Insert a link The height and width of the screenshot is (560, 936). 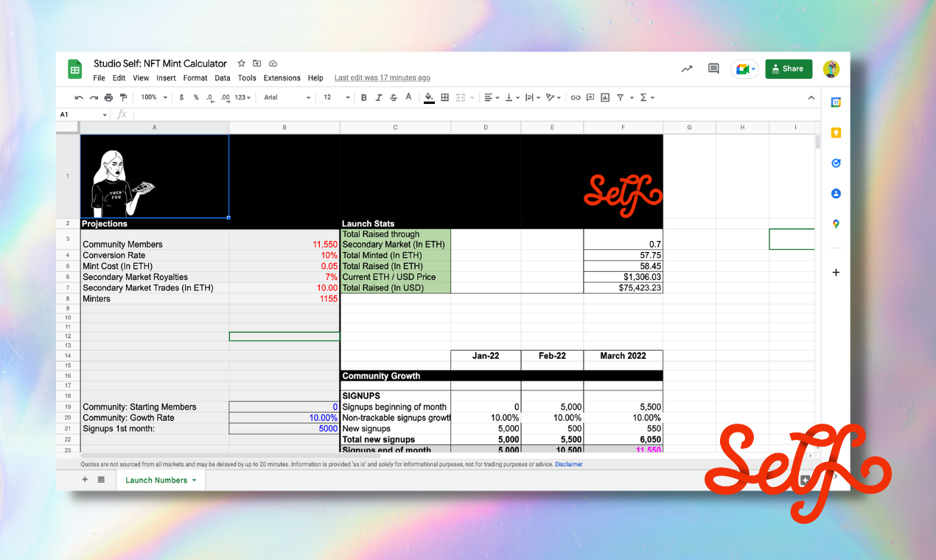click(x=576, y=97)
